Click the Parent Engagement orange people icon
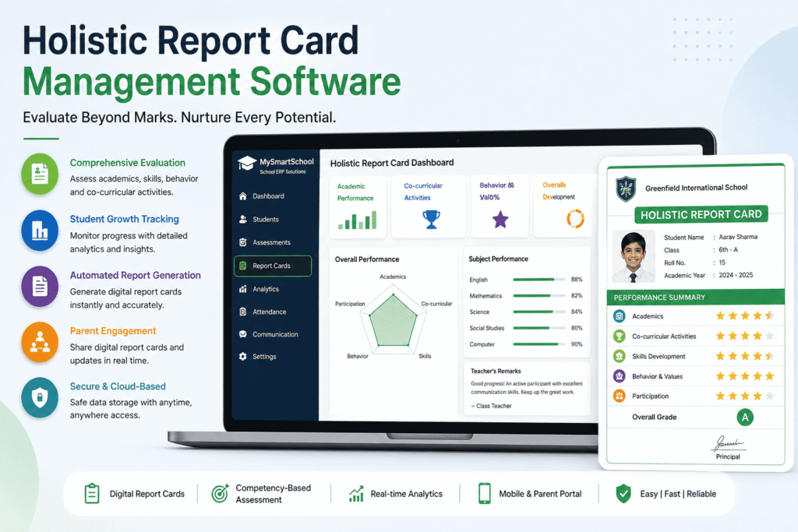This screenshot has height=532, width=798. [x=40, y=342]
